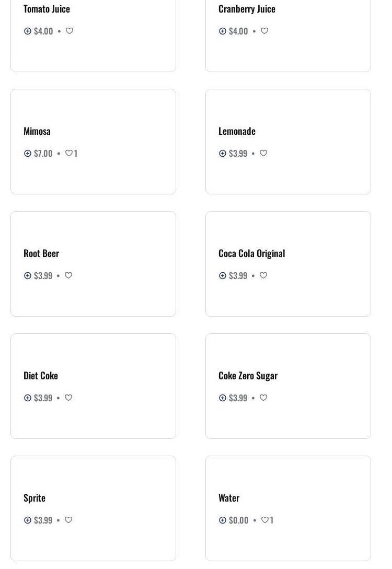Like Tomato Juice with heart icon
Viewport: 392px width, 569px height.
coord(70,31)
